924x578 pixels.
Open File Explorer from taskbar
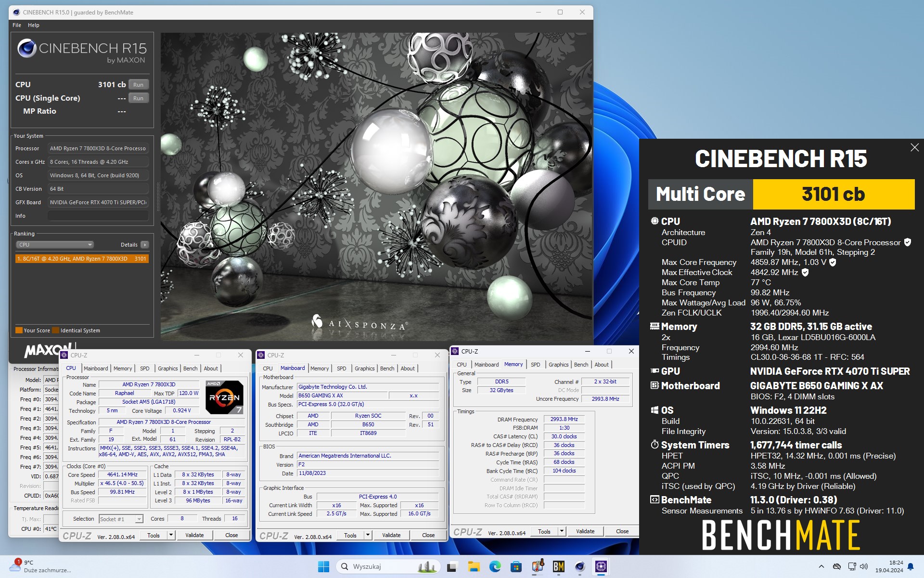(x=474, y=566)
